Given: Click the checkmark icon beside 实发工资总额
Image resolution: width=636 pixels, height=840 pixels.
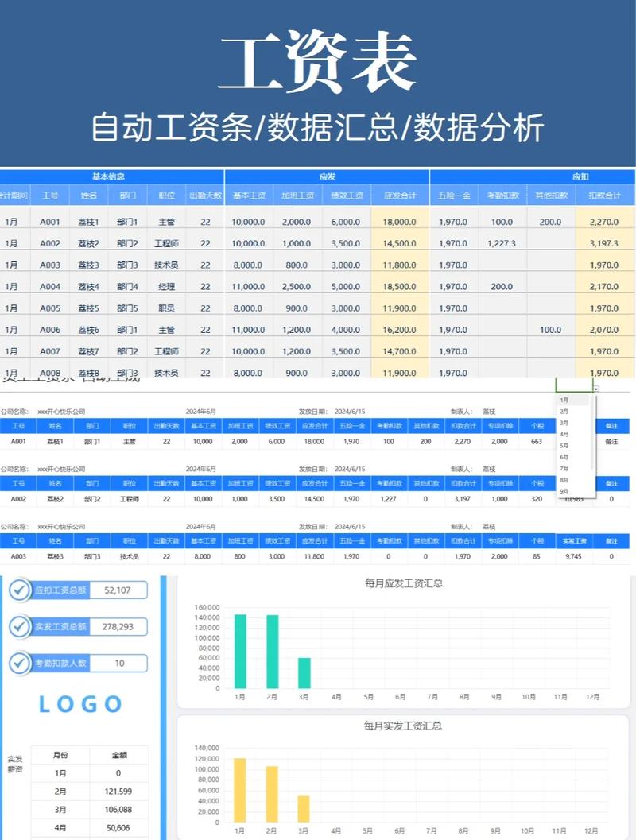Looking at the screenshot, I should (x=20, y=627).
